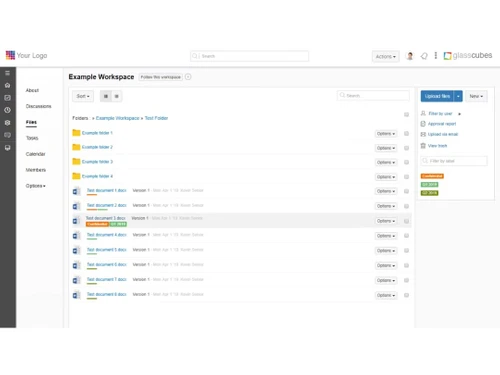Viewport: 500px width, 375px height.
Task: Select the orange Confidential label
Action: [x=432, y=176]
